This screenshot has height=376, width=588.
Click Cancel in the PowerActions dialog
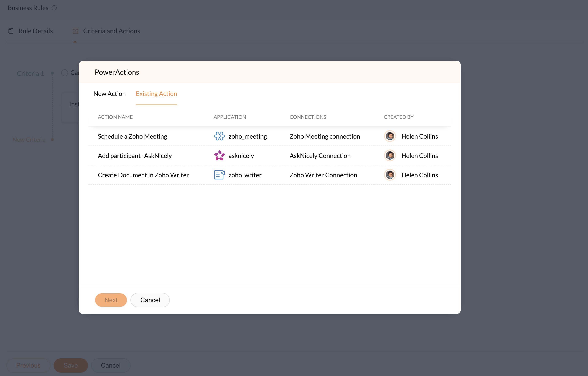coord(150,300)
